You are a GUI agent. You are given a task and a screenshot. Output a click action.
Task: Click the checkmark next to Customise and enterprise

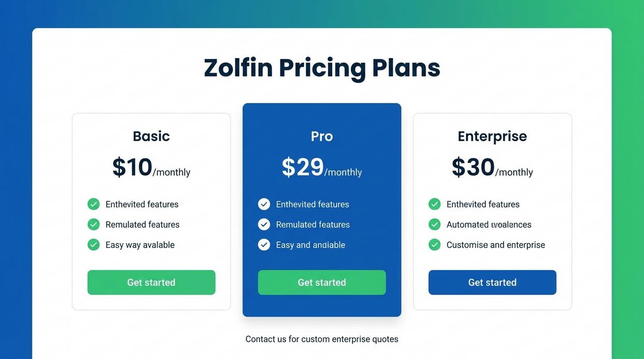(x=434, y=244)
